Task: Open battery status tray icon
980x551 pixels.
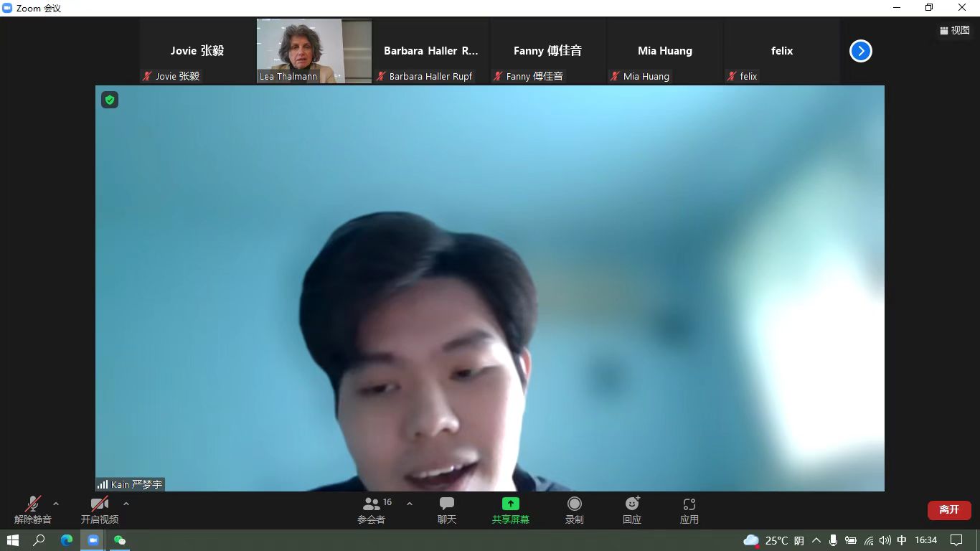Action: click(x=851, y=540)
